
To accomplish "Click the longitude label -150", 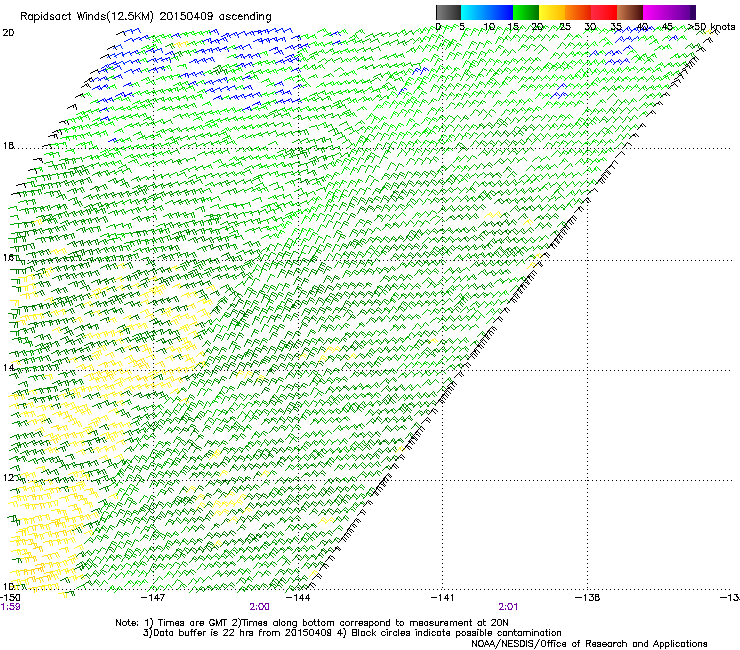I will pyautogui.click(x=10, y=598).
